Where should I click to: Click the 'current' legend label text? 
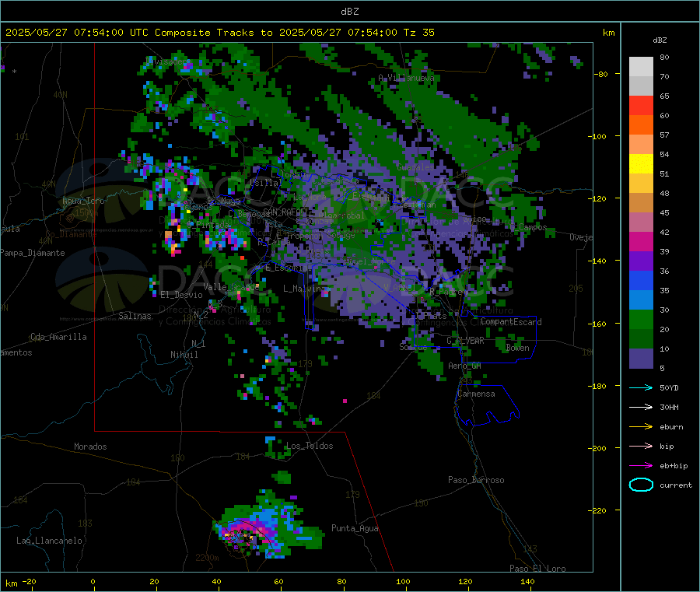[676, 485]
